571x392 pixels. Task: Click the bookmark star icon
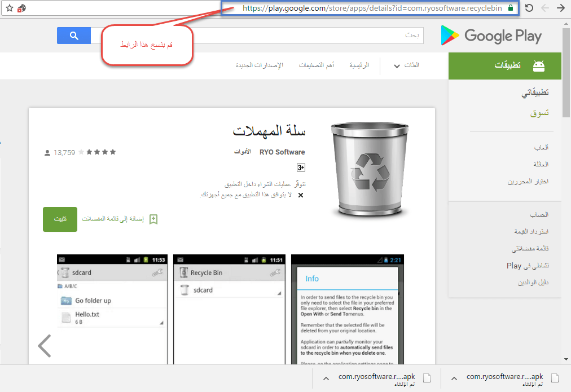(10, 8)
